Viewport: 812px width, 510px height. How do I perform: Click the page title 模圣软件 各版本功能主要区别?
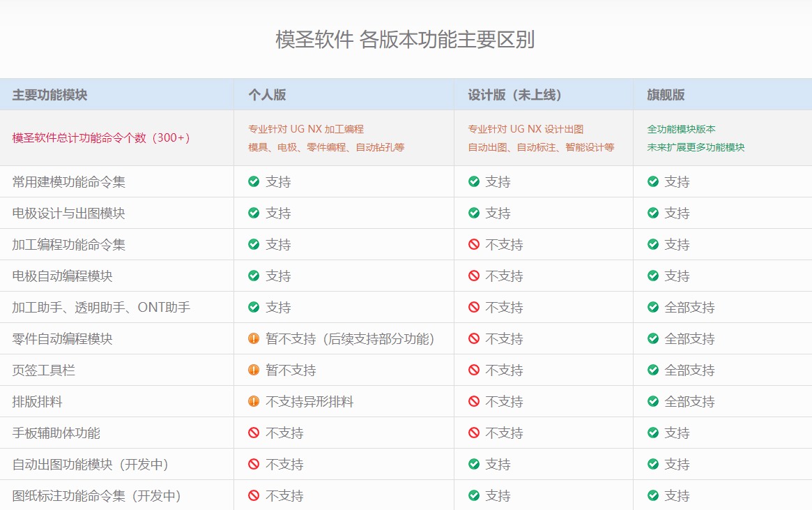[405, 40]
